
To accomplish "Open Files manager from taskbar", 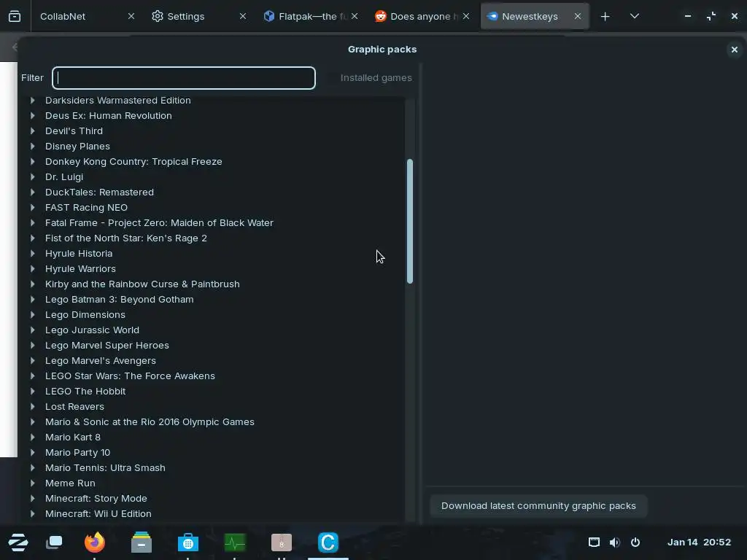I will [142, 542].
